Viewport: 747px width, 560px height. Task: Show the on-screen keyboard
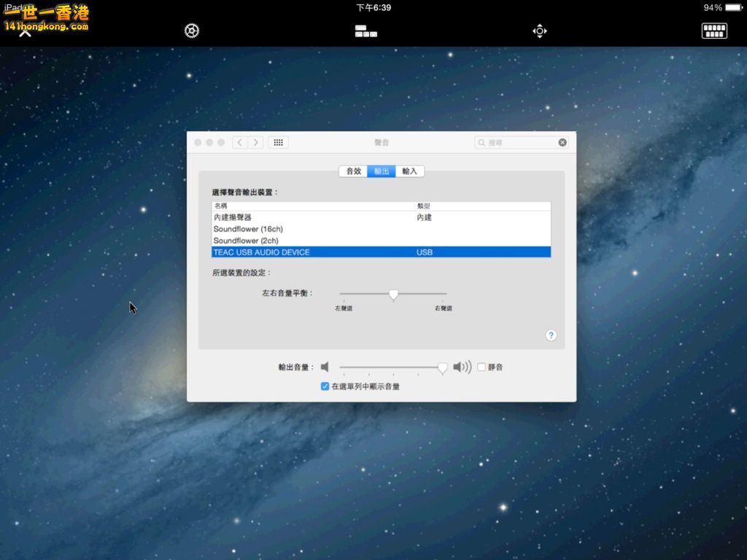714,31
